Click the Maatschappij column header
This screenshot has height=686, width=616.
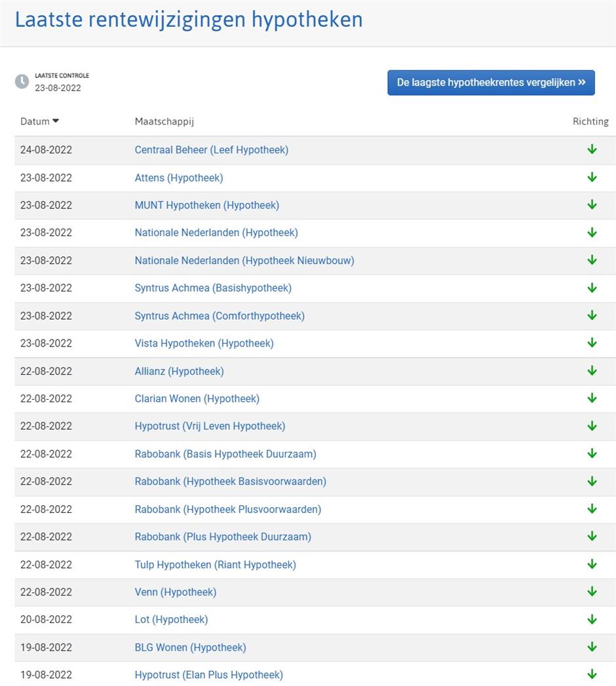click(164, 121)
